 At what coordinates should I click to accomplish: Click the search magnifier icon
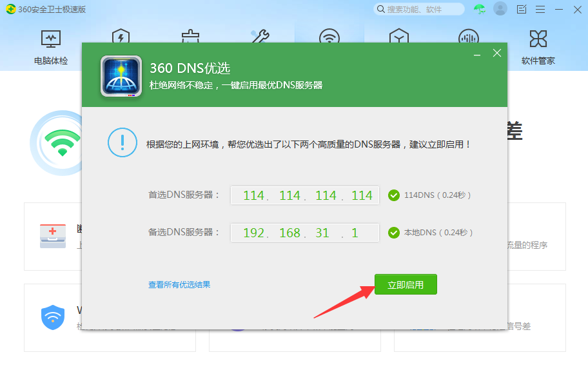380,9
